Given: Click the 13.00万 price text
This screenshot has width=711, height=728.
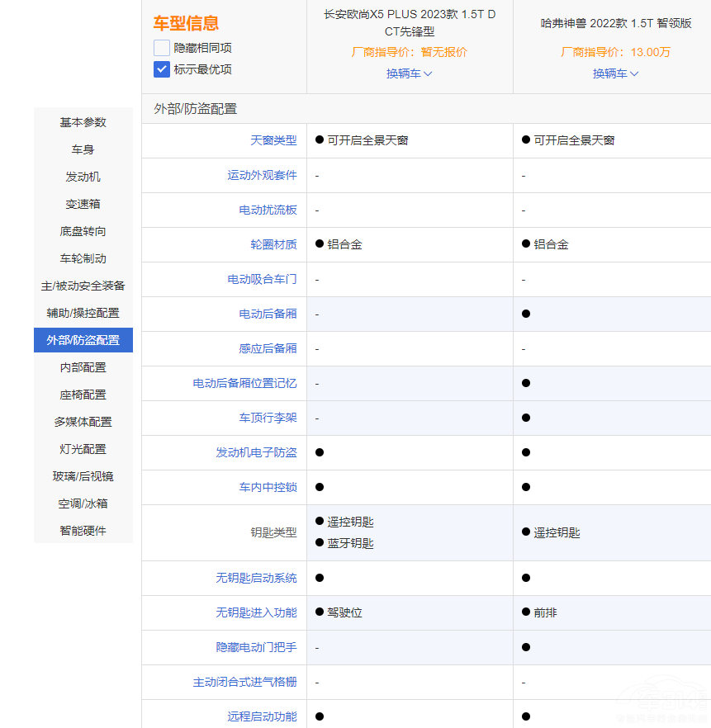Looking at the screenshot, I should [652, 51].
